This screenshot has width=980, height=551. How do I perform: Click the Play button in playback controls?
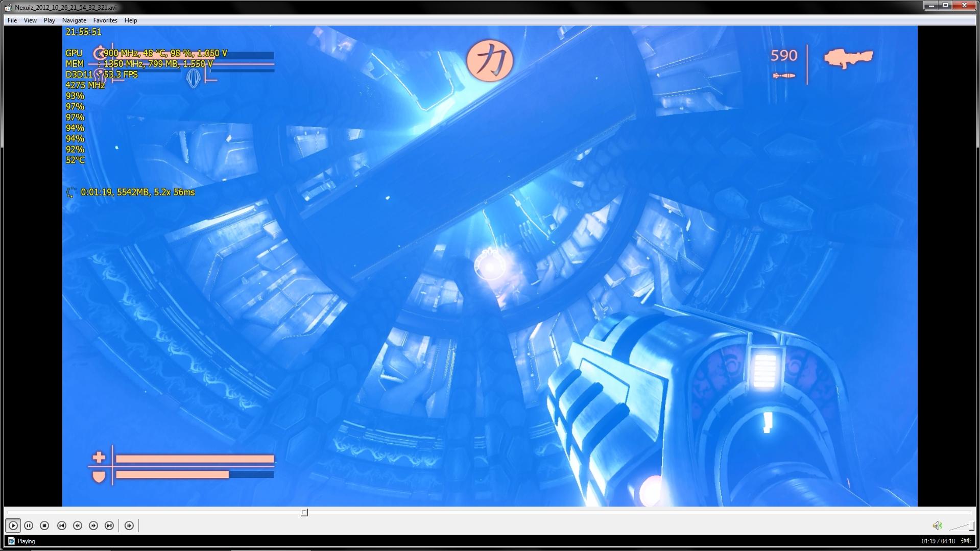[x=13, y=525]
